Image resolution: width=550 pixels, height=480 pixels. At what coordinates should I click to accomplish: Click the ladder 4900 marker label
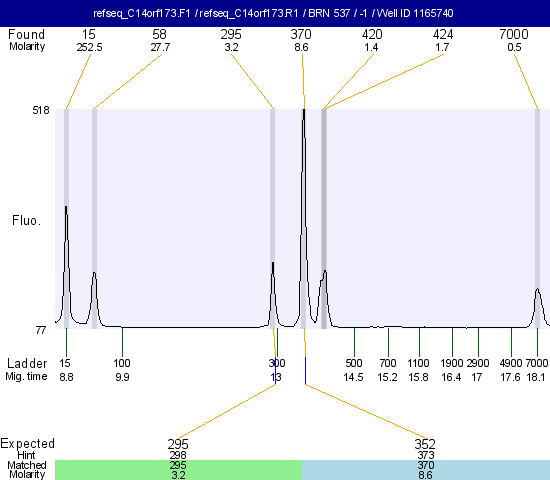pyautogui.click(x=511, y=363)
